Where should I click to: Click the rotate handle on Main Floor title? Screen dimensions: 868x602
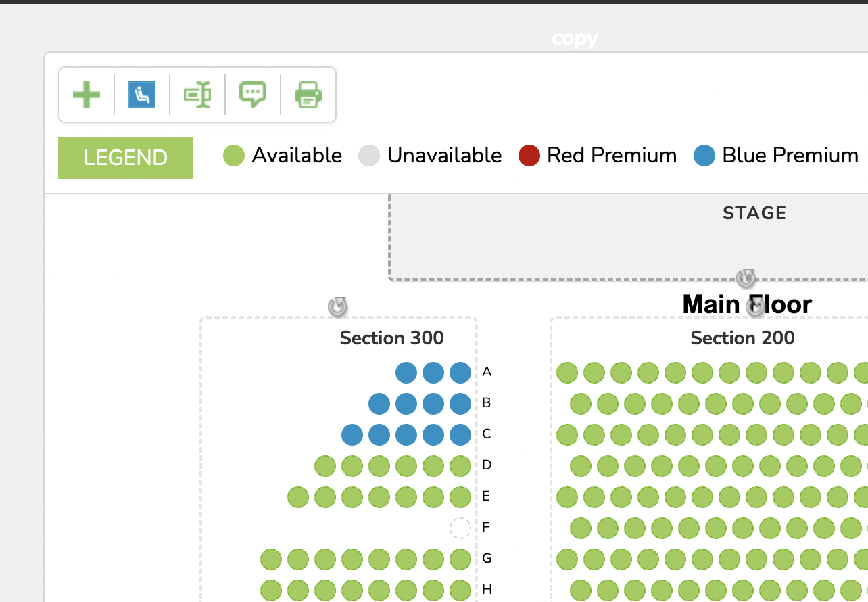coord(754,307)
